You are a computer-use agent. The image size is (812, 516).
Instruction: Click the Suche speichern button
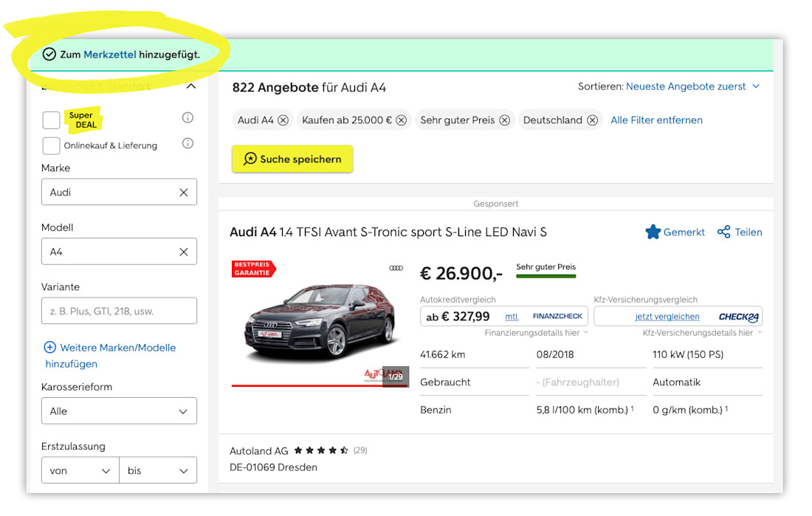tap(292, 159)
